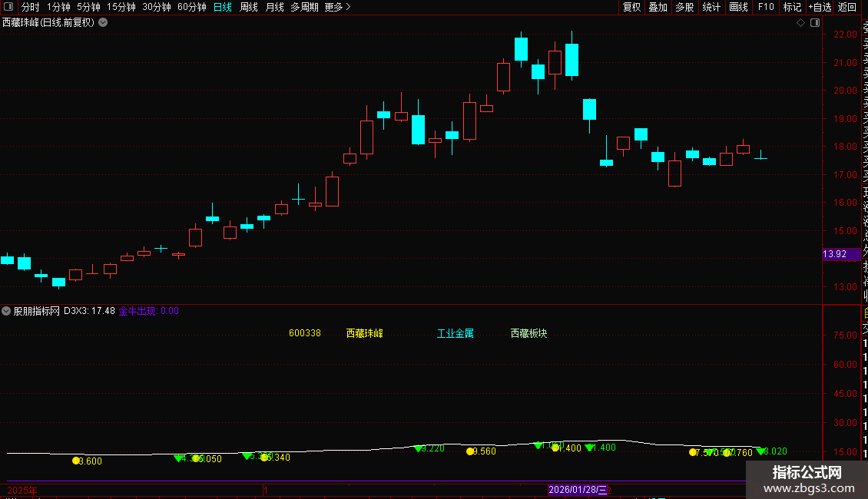This screenshot has width=868, height=499.
Task: Click the 75.00 indicator axis label
Action: click(845, 335)
